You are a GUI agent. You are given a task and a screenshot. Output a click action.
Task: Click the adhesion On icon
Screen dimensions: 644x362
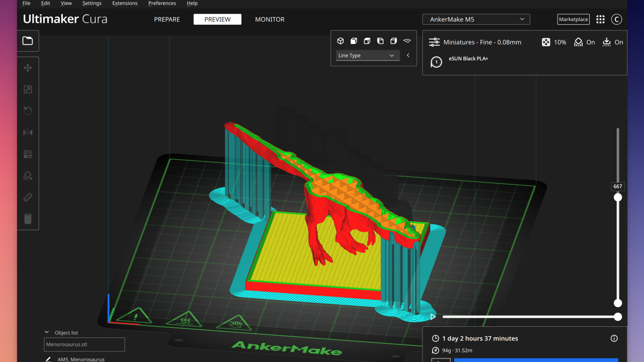click(606, 42)
